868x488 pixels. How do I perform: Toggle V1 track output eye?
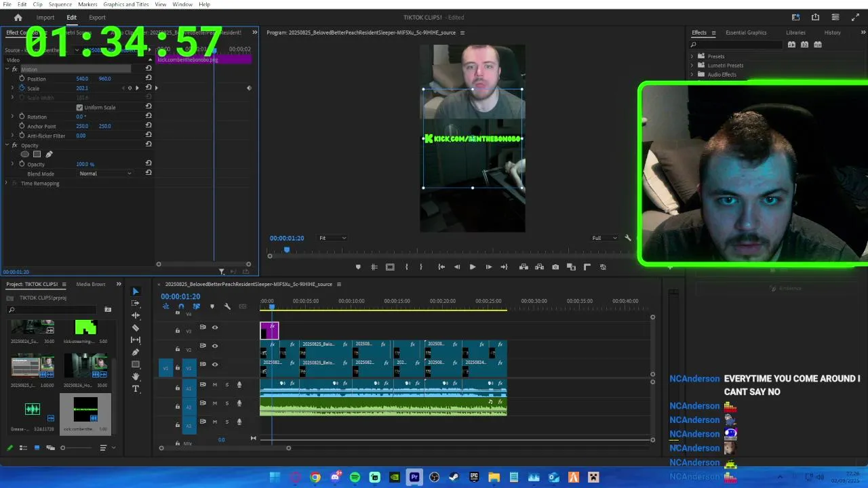215,364
